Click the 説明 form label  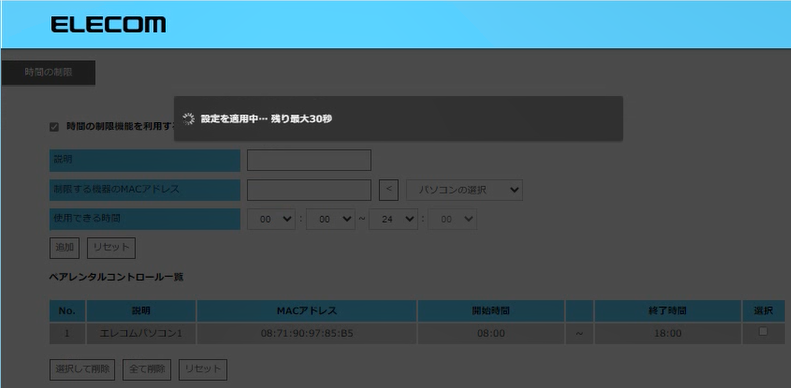click(145, 160)
